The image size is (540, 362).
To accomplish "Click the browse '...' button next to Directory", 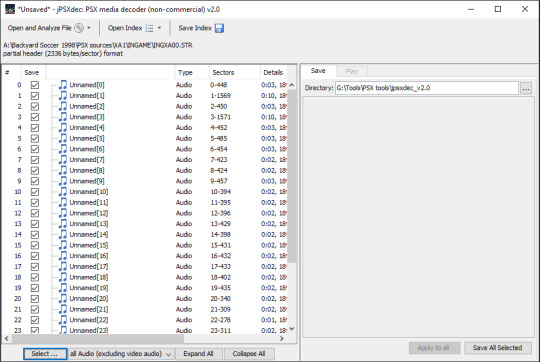I will tap(526, 88).
